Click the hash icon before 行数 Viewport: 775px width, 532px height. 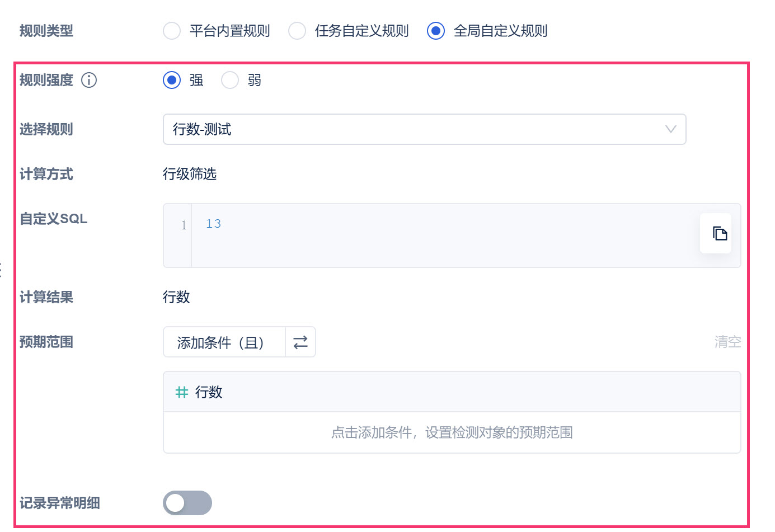(x=181, y=392)
